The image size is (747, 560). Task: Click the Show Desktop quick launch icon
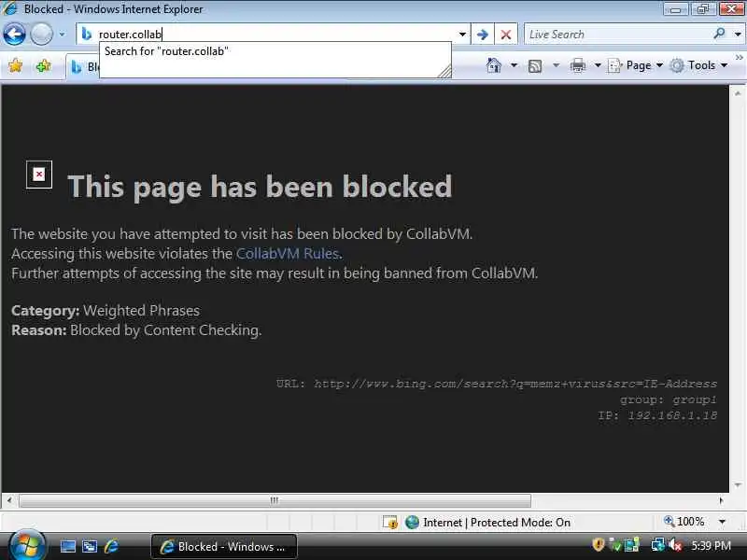(67, 546)
